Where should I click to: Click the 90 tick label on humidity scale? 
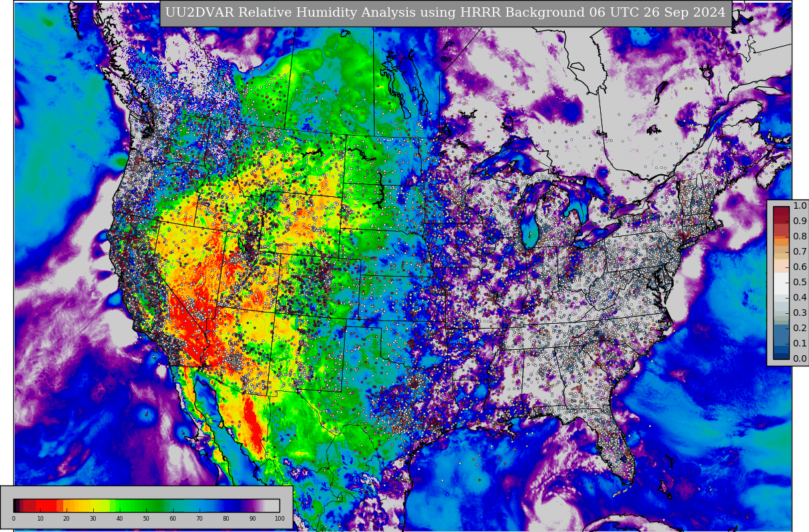tap(253, 519)
